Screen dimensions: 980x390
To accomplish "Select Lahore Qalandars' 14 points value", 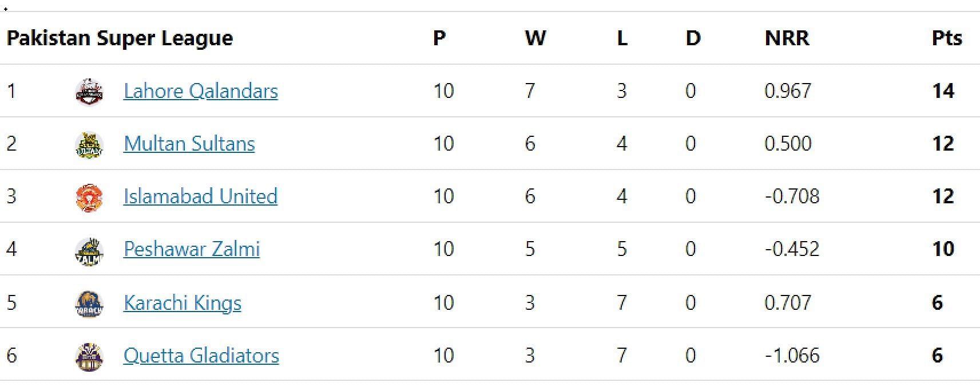I will coord(943,91).
